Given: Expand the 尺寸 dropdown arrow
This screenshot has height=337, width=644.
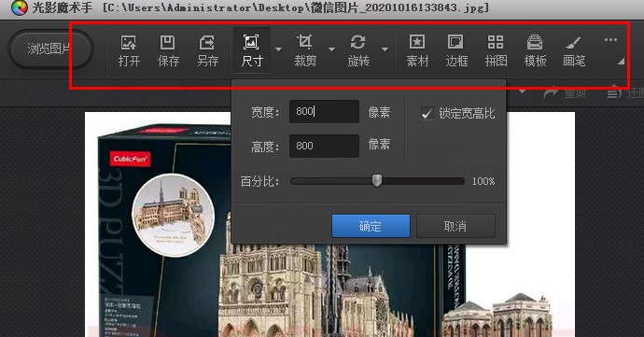Looking at the screenshot, I should coord(278,49).
